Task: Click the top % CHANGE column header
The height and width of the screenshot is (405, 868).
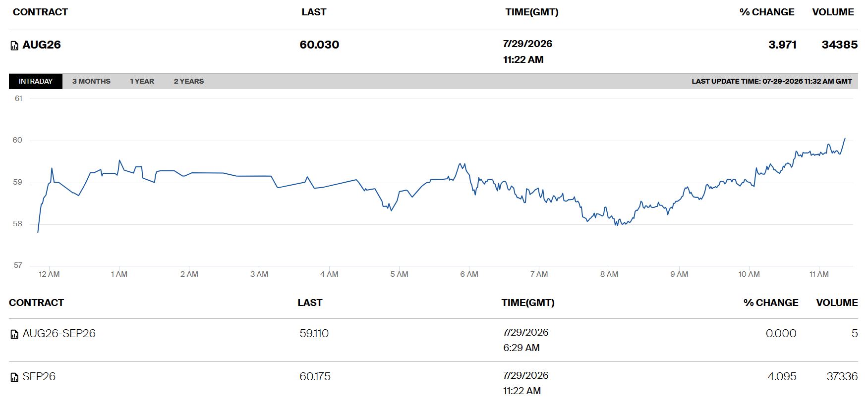Action: (x=767, y=12)
